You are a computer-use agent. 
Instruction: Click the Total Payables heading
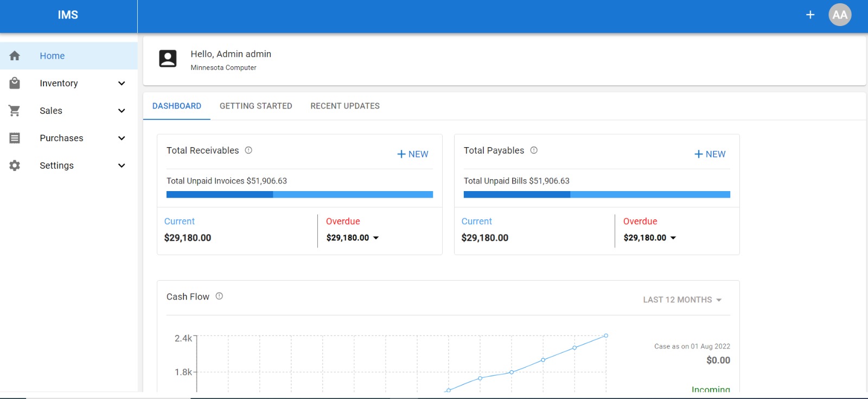pyautogui.click(x=494, y=150)
